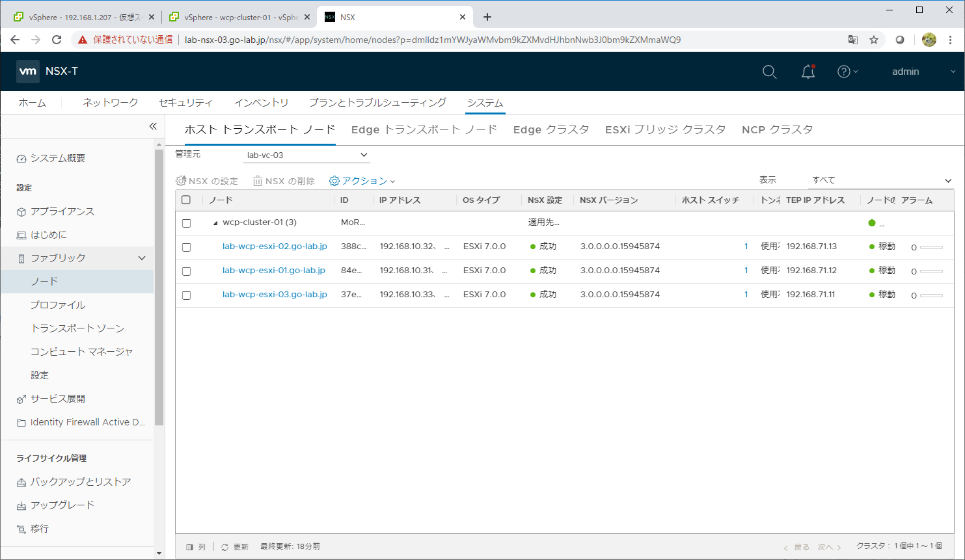Click the NSX の削除 trash icon
The image size is (965, 560).
click(258, 181)
